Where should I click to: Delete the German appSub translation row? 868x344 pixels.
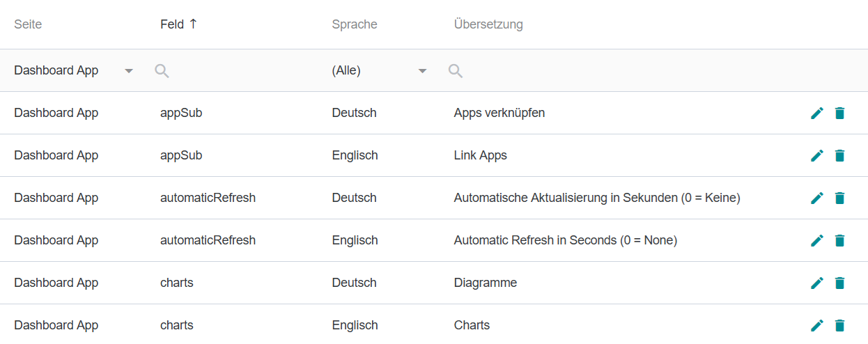839,113
